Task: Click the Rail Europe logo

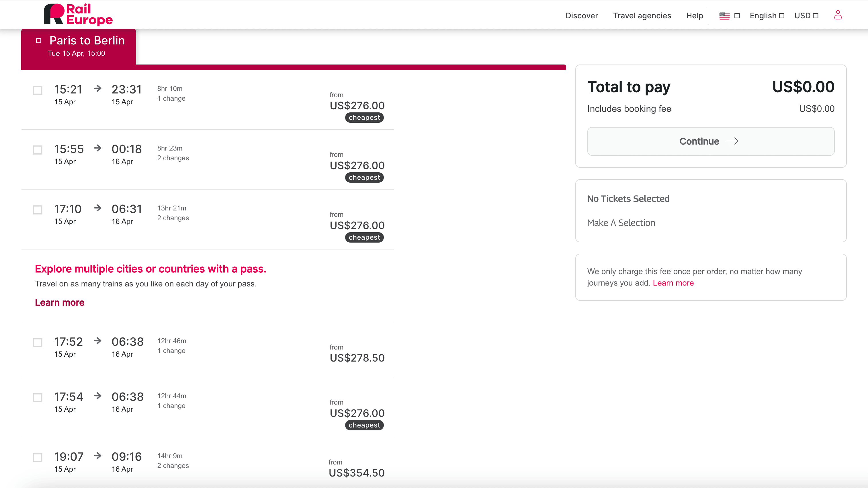Action: [78, 15]
